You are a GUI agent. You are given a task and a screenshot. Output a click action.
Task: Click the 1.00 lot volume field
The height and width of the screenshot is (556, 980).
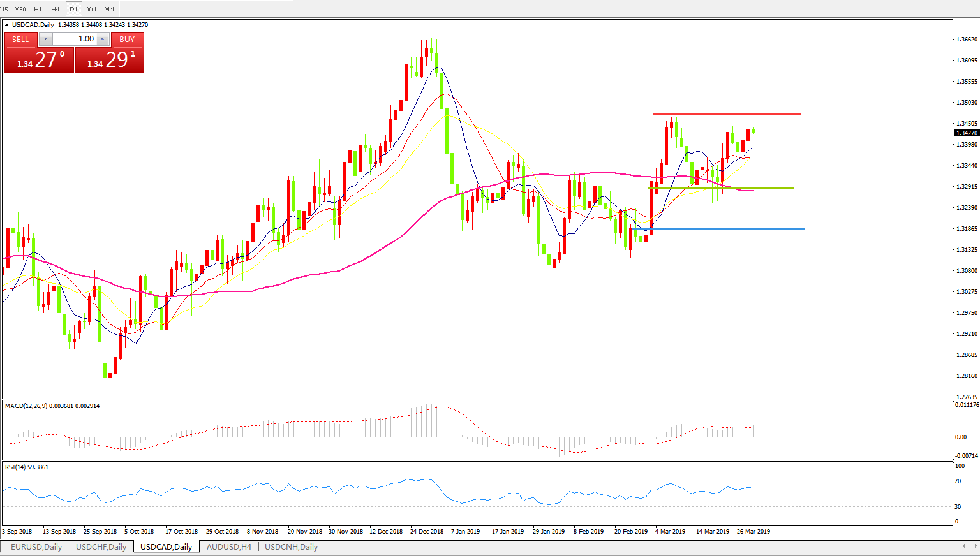coord(74,40)
